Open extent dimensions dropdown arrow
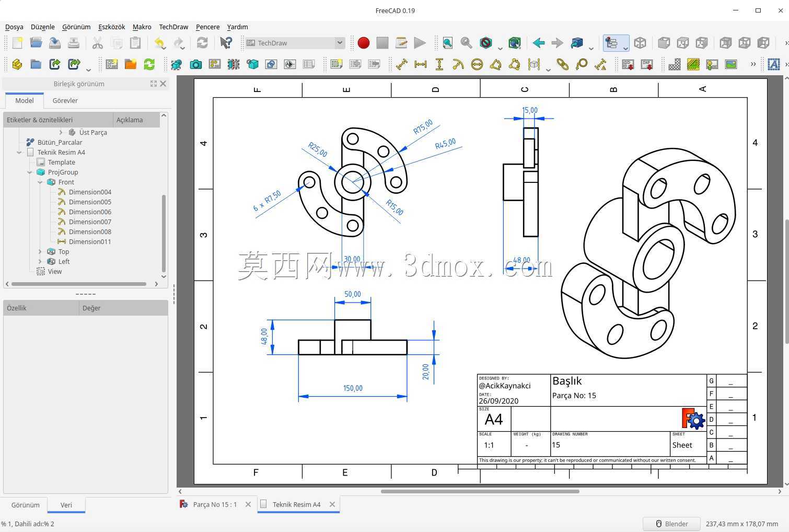This screenshot has height=532, width=789. click(548, 70)
